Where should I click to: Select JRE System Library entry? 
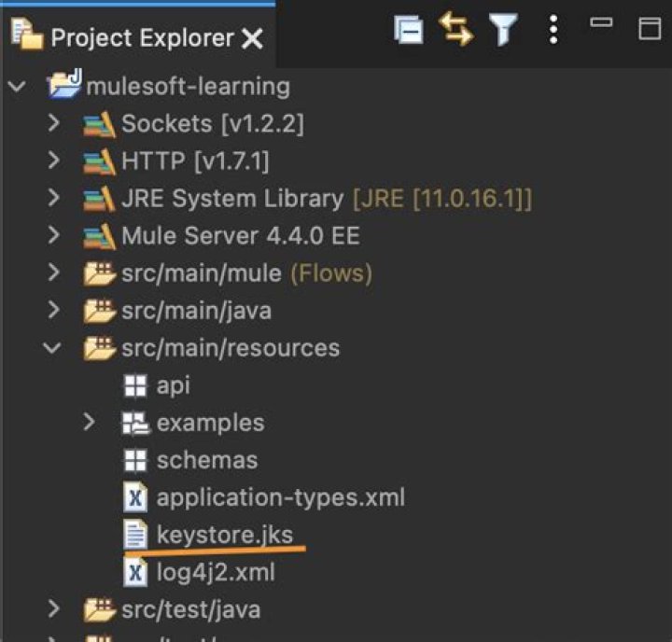pyautogui.click(x=327, y=199)
